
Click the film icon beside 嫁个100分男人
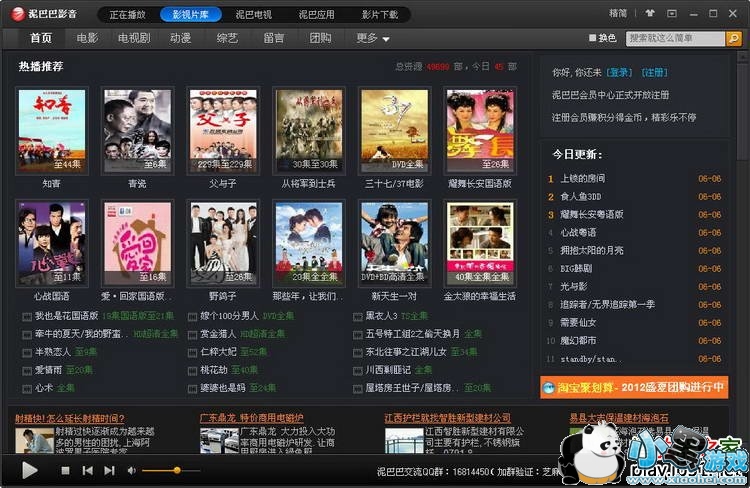[192, 317]
